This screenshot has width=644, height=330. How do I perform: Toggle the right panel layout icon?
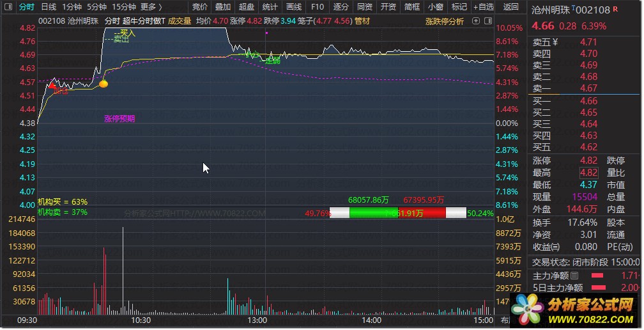[488, 20]
